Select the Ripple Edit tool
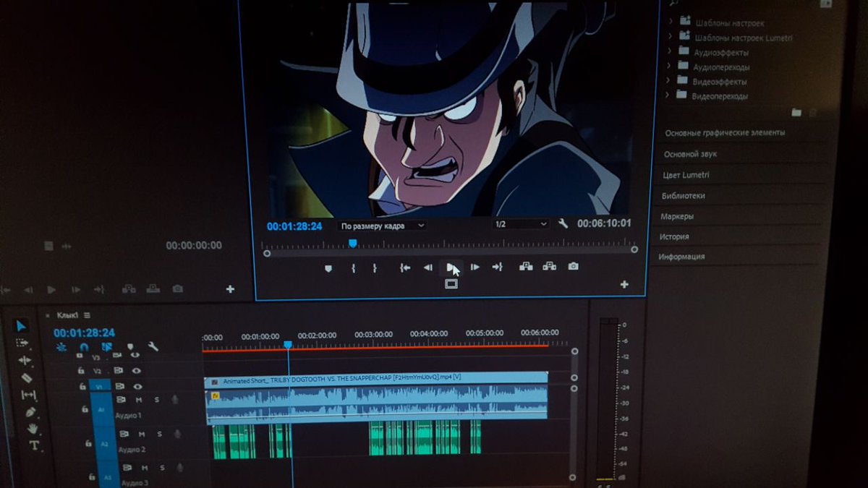The width and height of the screenshot is (868, 488). [25, 360]
